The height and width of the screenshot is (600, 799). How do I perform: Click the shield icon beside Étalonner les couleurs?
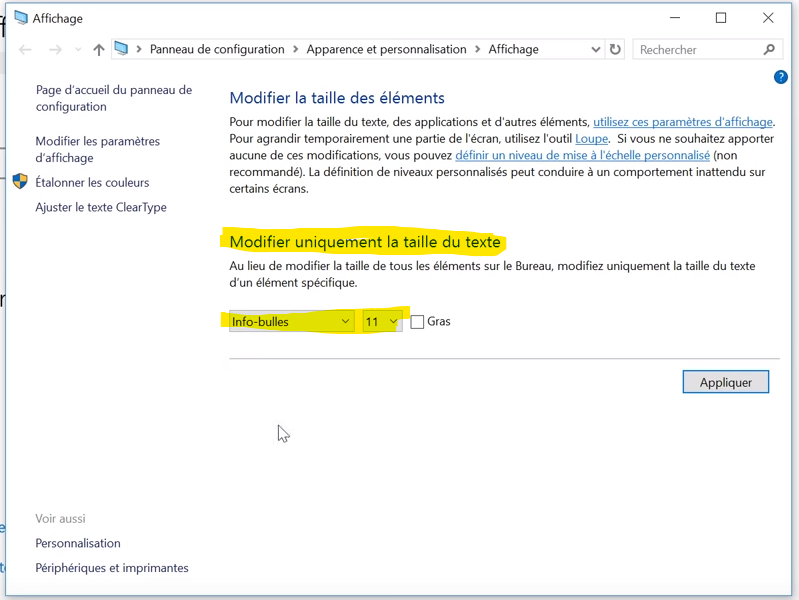pyautogui.click(x=20, y=181)
